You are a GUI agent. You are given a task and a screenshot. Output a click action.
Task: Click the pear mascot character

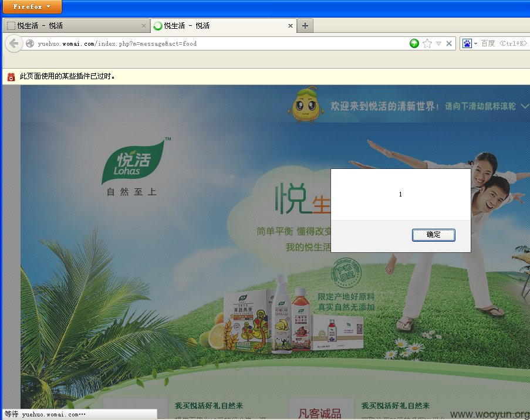pyautogui.click(x=306, y=105)
